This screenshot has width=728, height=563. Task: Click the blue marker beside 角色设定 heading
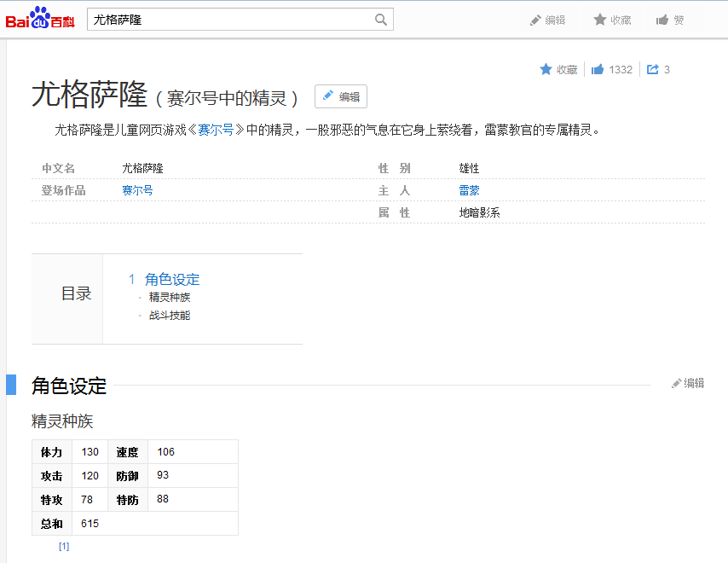pos(11,385)
